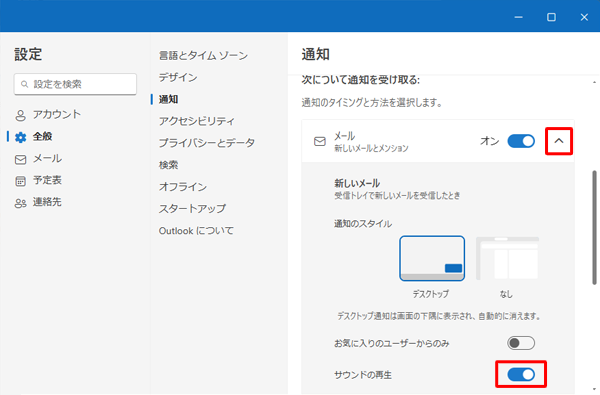Select なし notification style thumbnail
600x395 pixels.
point(507,258)
